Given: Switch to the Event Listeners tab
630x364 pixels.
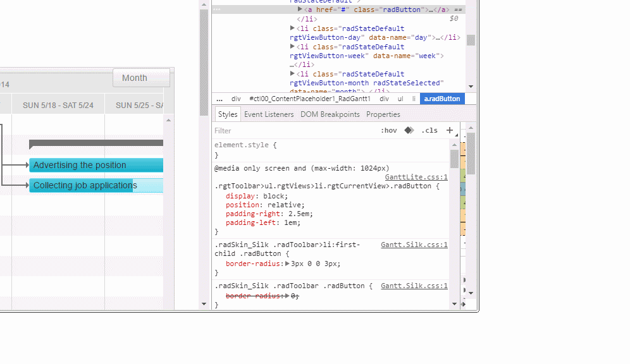Looking at the screenshot, I should (269, 114).
